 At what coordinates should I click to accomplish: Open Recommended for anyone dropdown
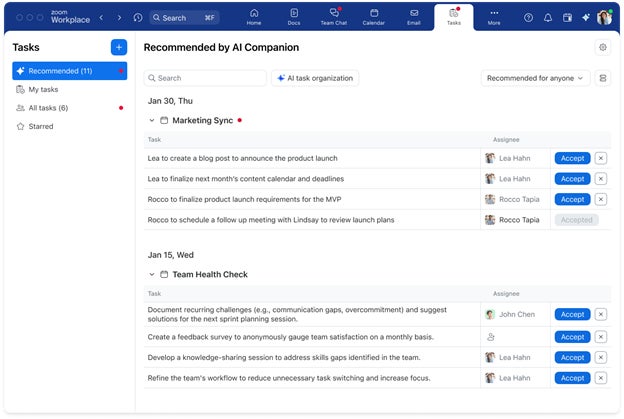click(535, 78)
